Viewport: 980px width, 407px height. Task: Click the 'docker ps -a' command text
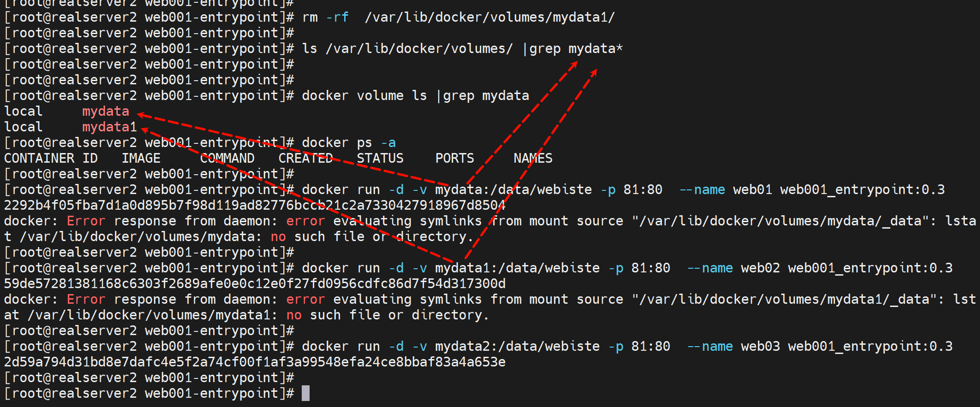coord(348,143)
